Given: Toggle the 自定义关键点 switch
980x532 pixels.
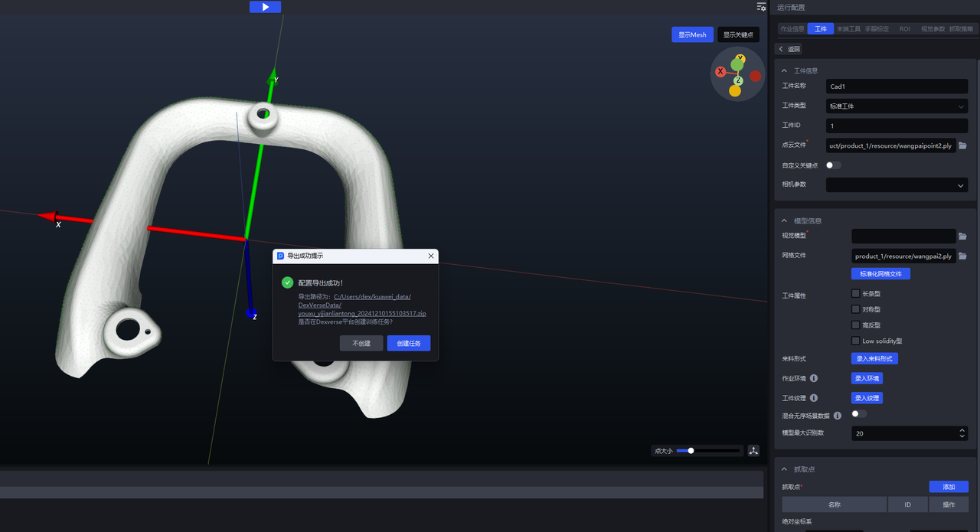Looking at the screenshot, I should pyautogui.click(x=833, y=165).
